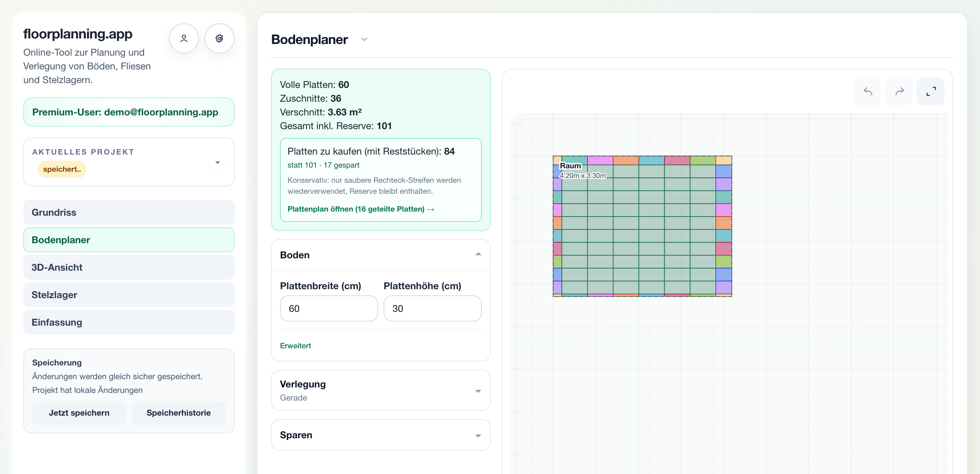Click Platten zu kaufen 84 text
The image size is (980, 474).
pyautogui.click(x=371, y=151)
